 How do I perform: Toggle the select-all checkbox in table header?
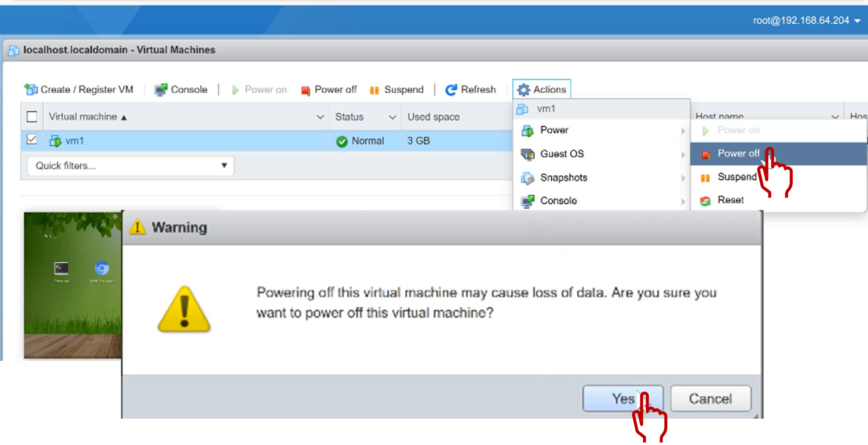point(32,117)
